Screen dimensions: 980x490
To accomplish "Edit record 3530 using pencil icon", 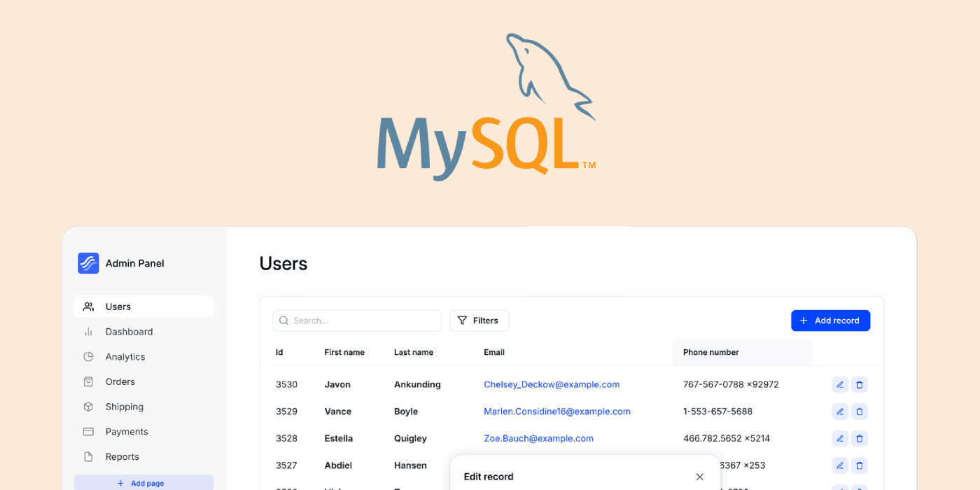I will click(x=840, y=384).
